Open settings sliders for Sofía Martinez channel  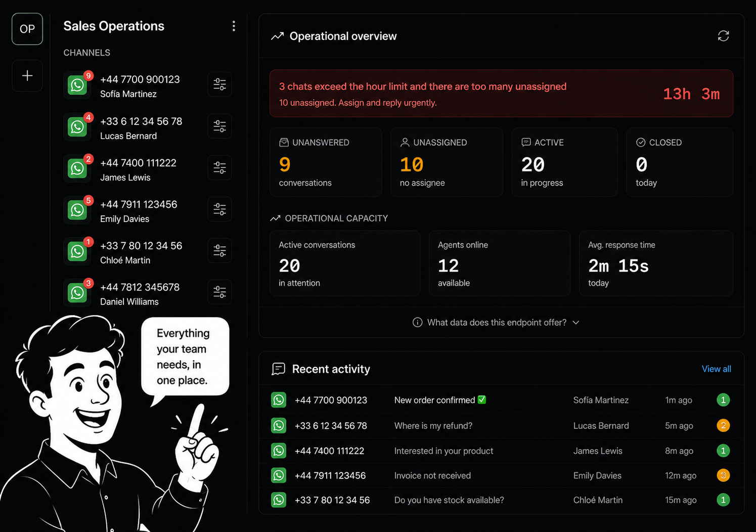219,84
